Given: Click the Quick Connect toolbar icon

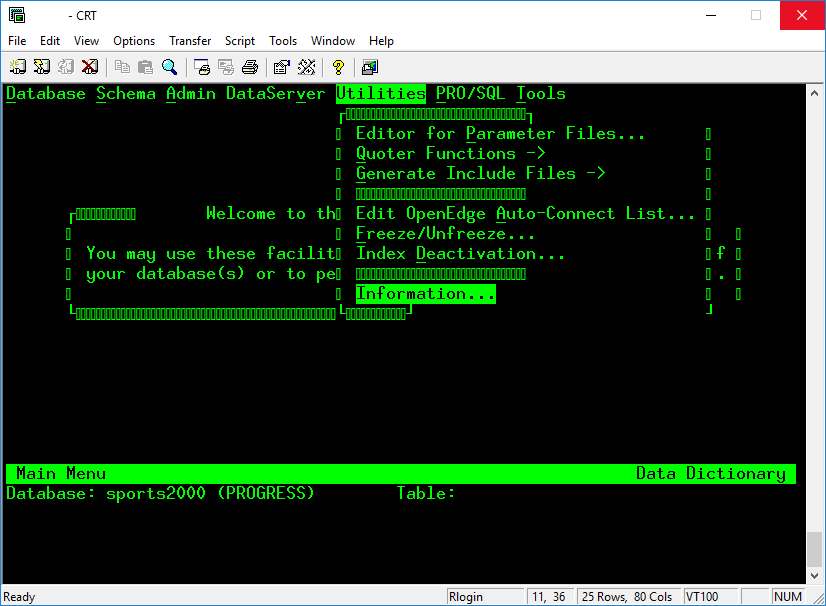Looking at the screenshot, I should (x=42, y=67).
